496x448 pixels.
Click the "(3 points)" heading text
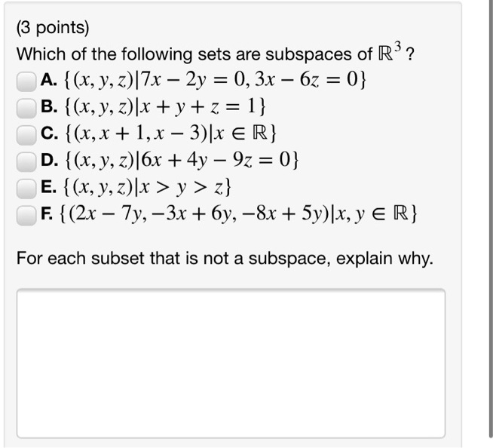tap(53, 28)
